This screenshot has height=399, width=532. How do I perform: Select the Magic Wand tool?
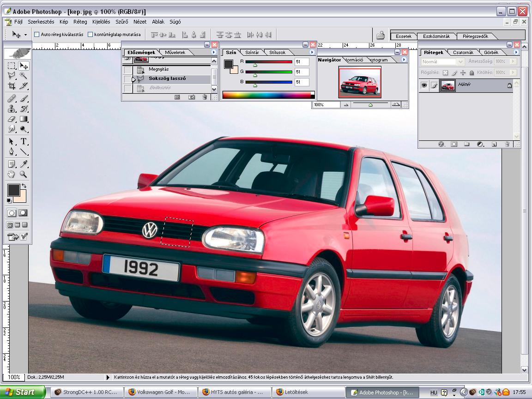coord(24,76)
